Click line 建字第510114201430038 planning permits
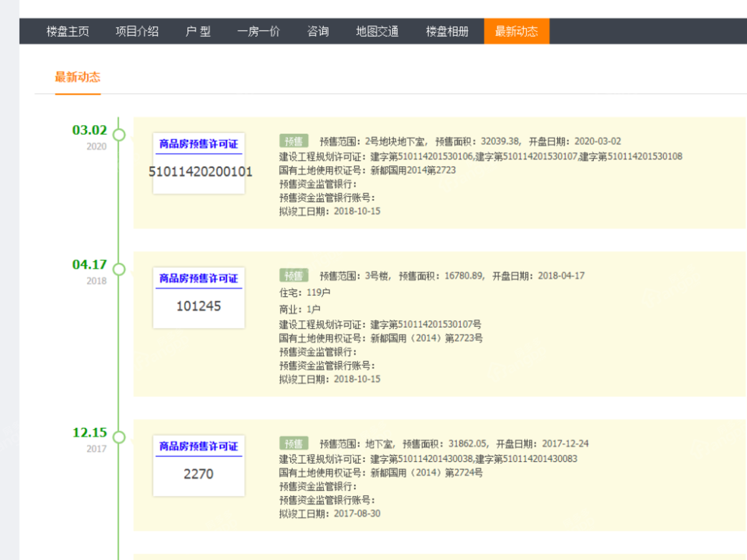747x560 pixels. pyautogui.click(x=428, y=459)
